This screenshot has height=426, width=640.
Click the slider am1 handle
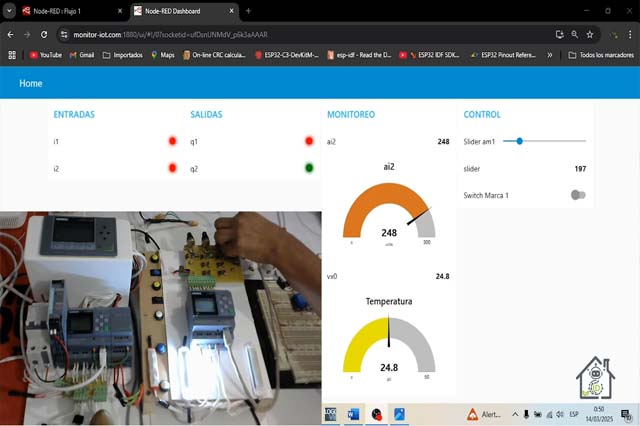[x=519, y=142]
